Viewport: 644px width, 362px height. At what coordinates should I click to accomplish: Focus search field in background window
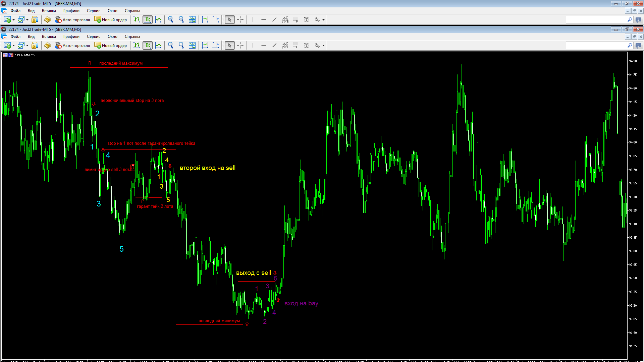[x=596, y=20]
